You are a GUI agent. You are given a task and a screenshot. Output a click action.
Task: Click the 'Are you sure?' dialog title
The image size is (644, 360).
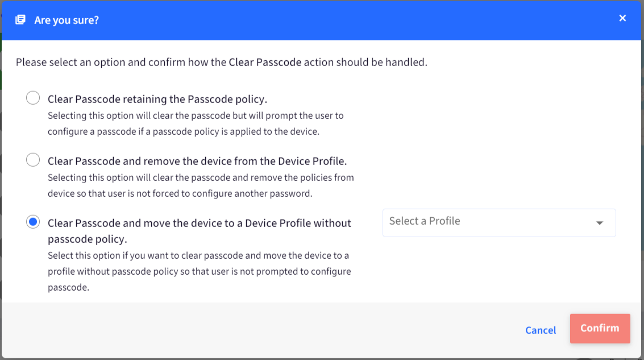click(x=67, y=20)
